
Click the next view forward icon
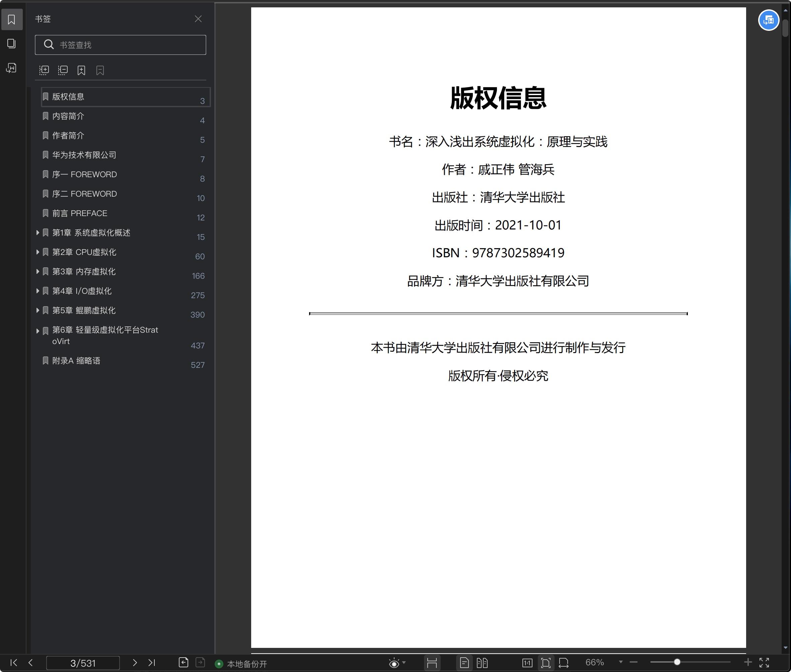pyautogui.click(x=200, y=663)
